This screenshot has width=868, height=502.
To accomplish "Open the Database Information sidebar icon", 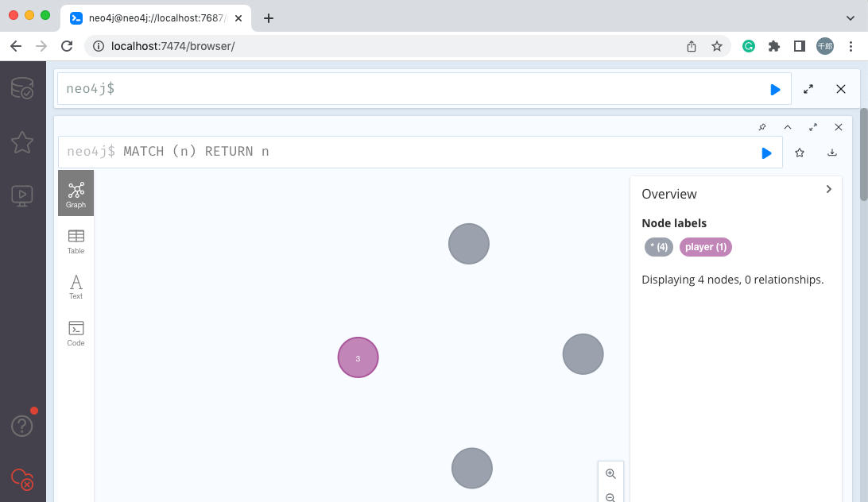I will tap(22, 88).
